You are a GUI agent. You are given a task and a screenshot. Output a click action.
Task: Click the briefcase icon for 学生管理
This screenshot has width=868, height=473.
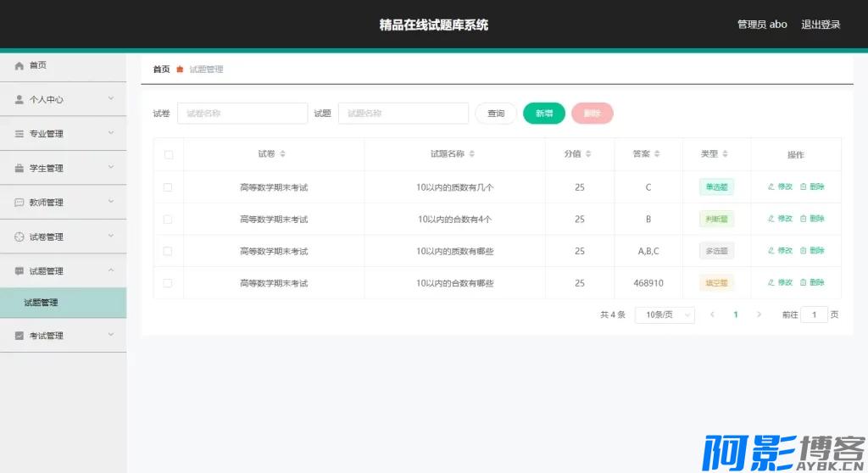(19, 169)
